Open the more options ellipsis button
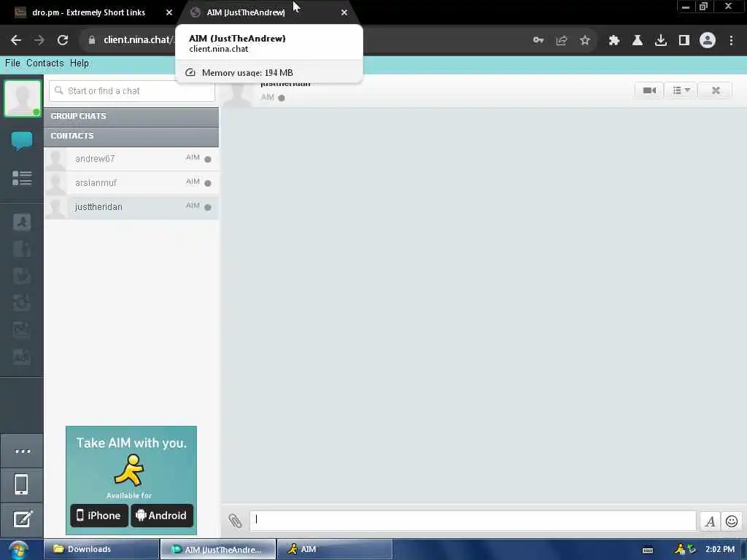Screen dimensions: 747x560 (22, 451)
